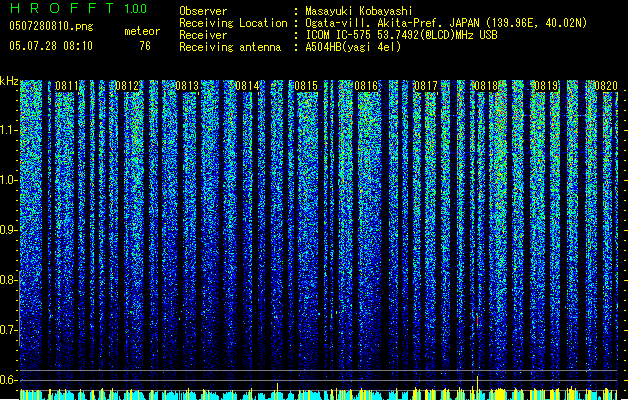Click the kHz axis unit label
Viewport: 629px width, 400px height.
[9, 81]
